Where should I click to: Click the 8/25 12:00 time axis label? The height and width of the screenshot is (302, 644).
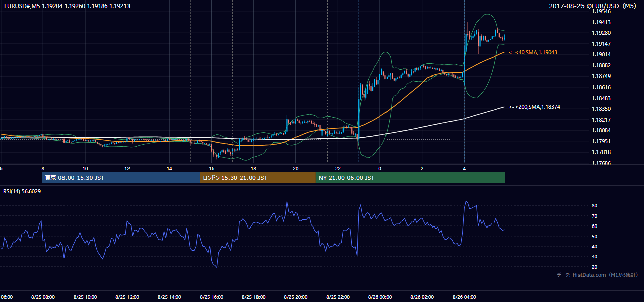[x=127, y=297]
